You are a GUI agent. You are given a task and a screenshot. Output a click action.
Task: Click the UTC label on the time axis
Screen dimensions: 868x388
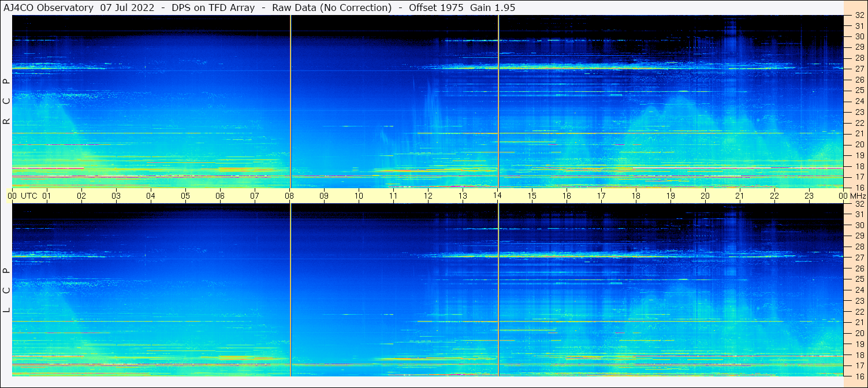pyautogui.click(x=29, y=196)
